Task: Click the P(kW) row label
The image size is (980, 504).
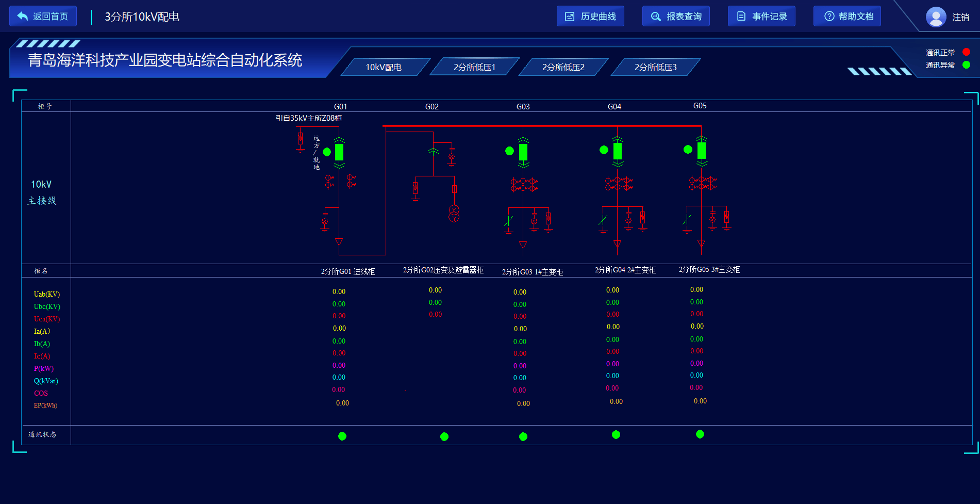Action: coord(44,368)
